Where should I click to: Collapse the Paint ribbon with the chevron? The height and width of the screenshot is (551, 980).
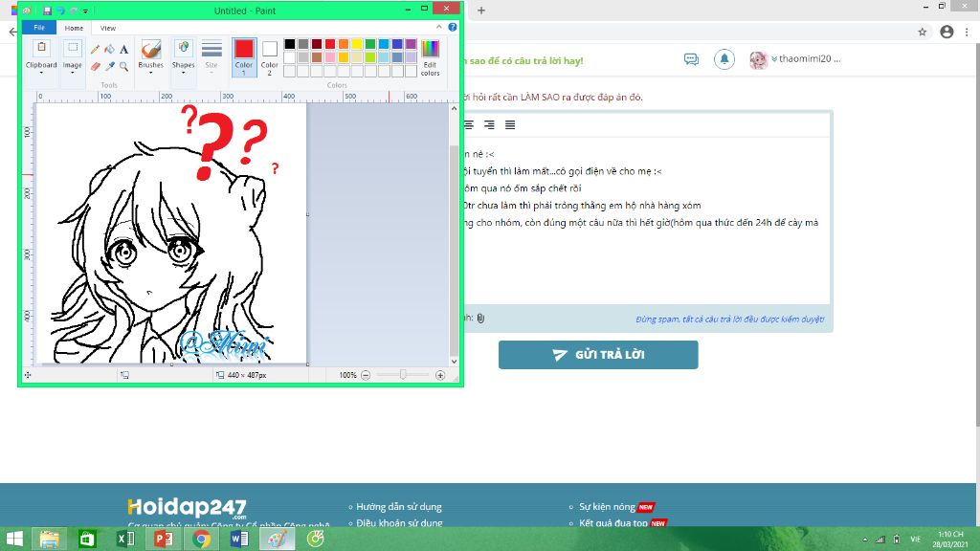coord(438,27)
